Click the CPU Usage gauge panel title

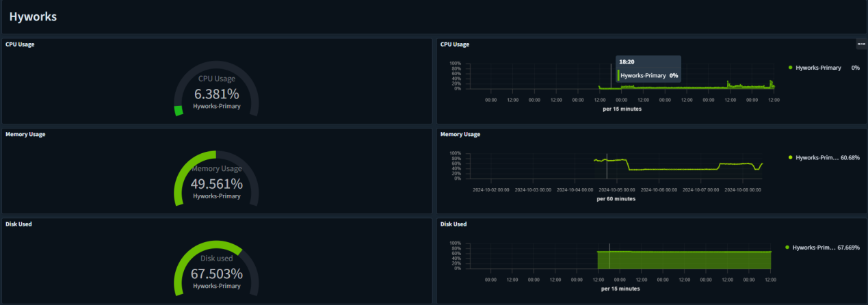click(20, 44)
